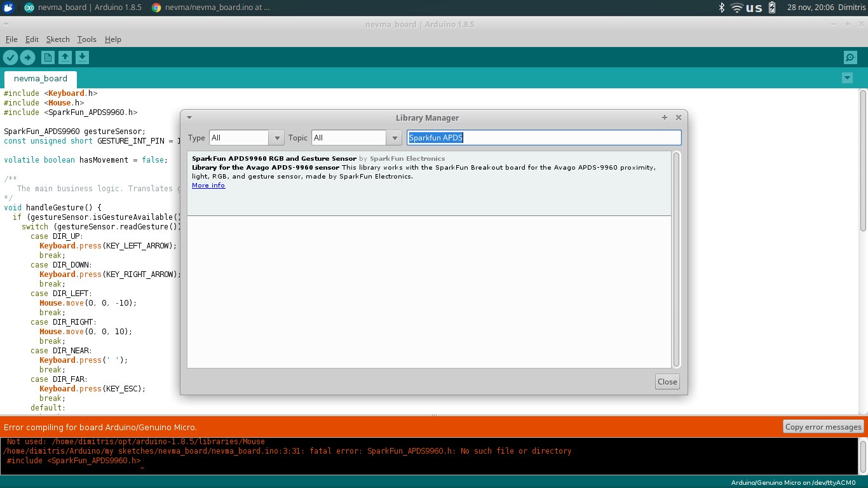Click the 'Mouse.move(0, 0, 10);' code line

(86, 332)
